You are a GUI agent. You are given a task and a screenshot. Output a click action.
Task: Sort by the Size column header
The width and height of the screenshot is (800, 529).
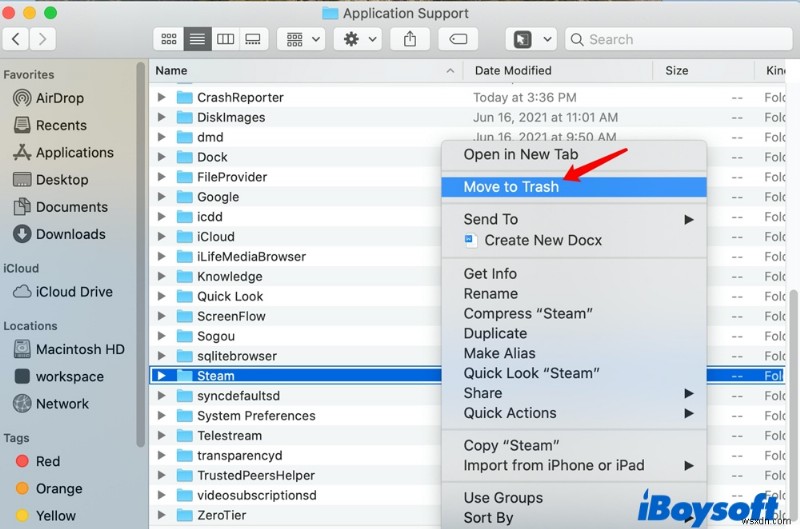click(704, 70)
